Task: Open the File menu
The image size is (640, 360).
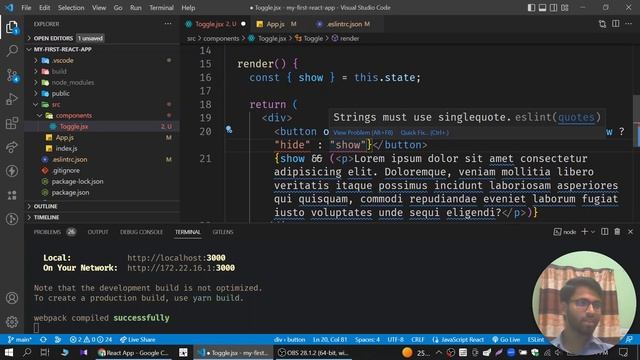Action: click(26, 7)
